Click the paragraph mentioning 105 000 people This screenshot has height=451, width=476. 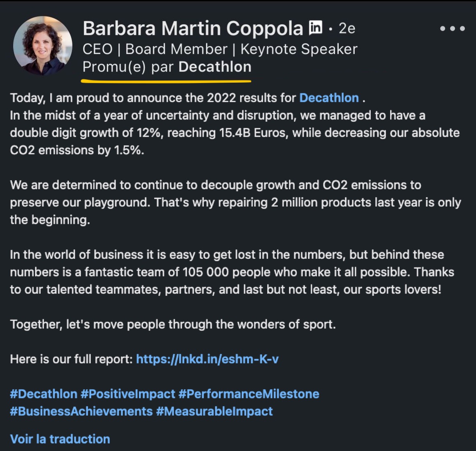(x=232, y=272)
